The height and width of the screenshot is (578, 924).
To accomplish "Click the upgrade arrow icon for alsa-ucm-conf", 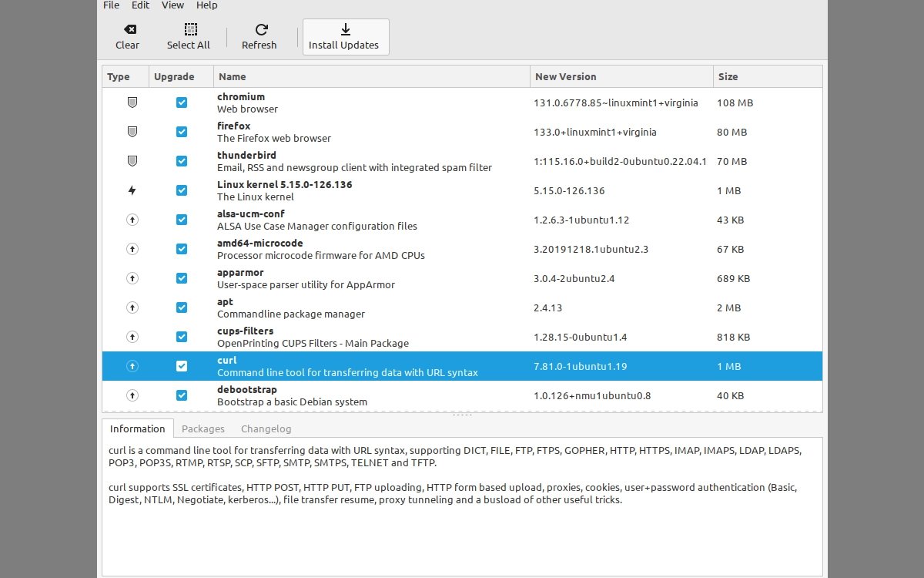I will [132, 220].
